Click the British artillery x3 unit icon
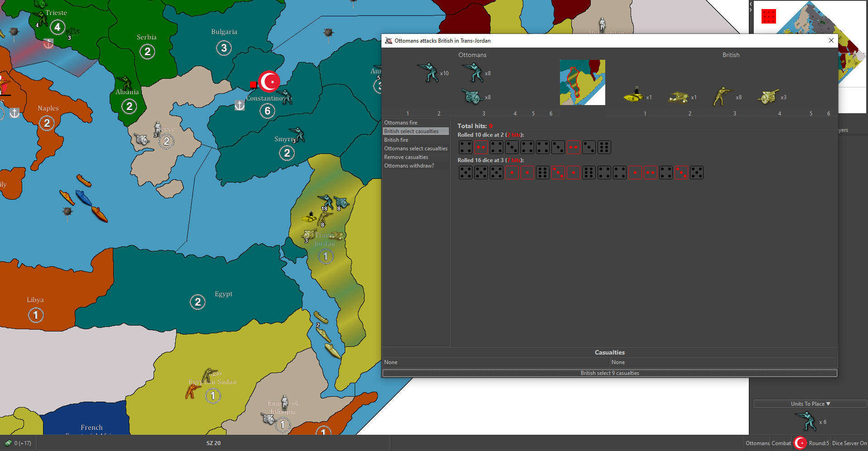This screenshot has height=451, width=868. [x=768, y=96]
